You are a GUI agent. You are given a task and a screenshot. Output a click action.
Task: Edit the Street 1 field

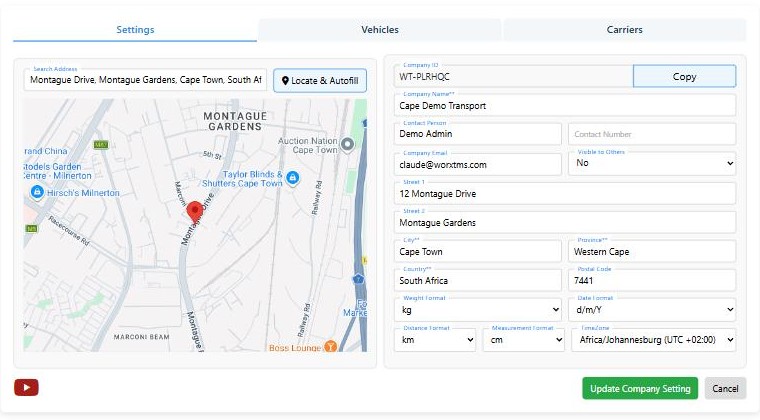click(565, 193)
